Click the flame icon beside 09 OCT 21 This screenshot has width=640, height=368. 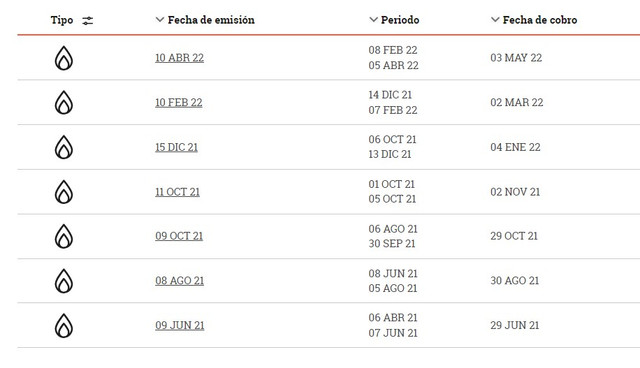(64, 236)
